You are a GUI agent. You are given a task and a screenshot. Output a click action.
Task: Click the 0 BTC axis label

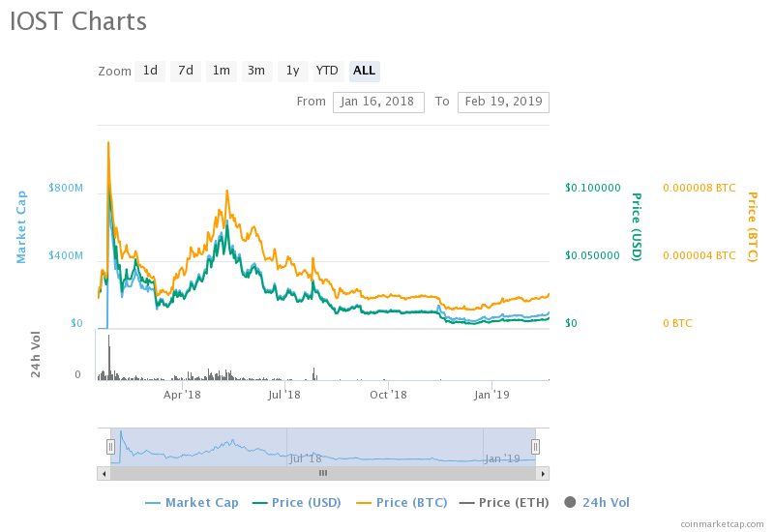coord(678,323)
